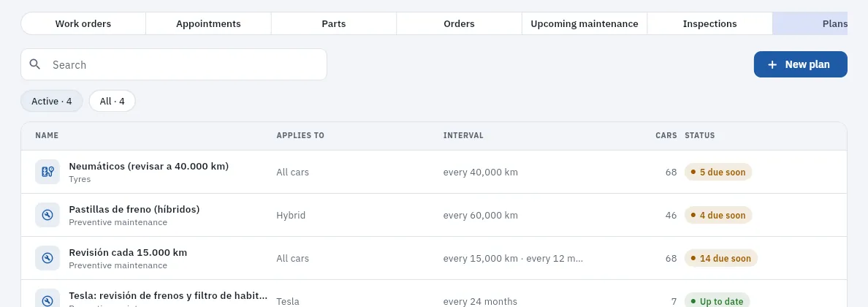Open the Tesla revisión de frenos plan

coord(168,296)
